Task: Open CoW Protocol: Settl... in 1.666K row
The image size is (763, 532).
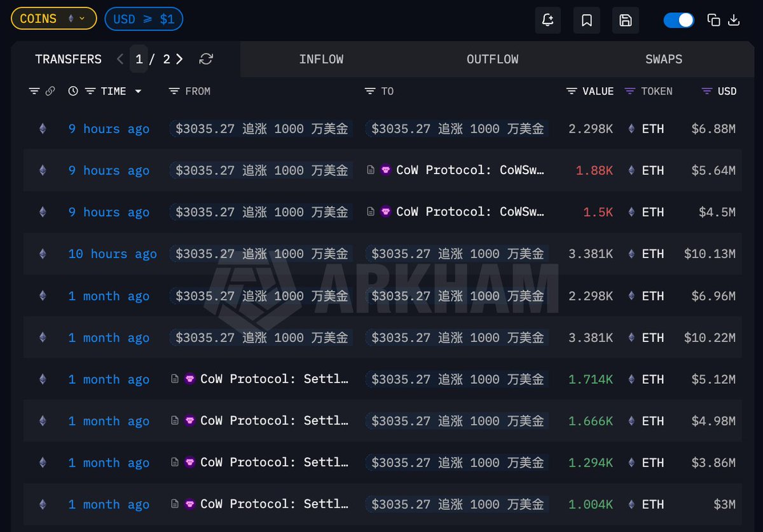Action: click(274, 421)
